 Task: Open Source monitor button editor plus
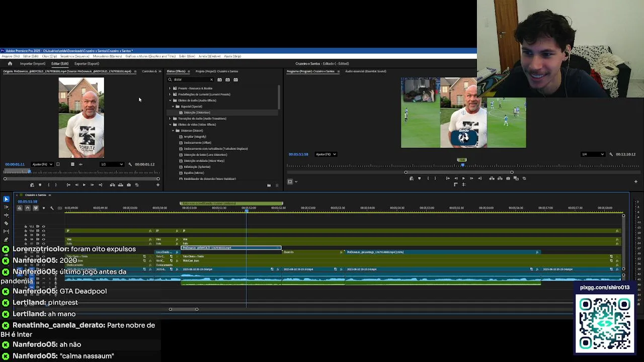(x=158, y=185)
